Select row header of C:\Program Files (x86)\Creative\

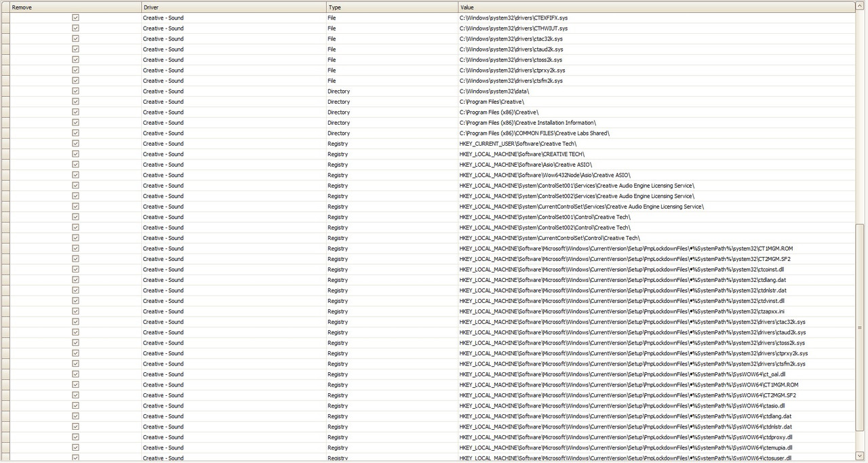click(x=5, y=112)
